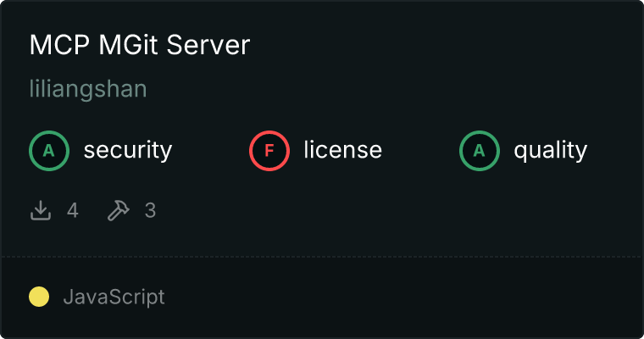Select the JavaScript language label
This screenshot has height=339, width=644.
[x=114, y=297]
